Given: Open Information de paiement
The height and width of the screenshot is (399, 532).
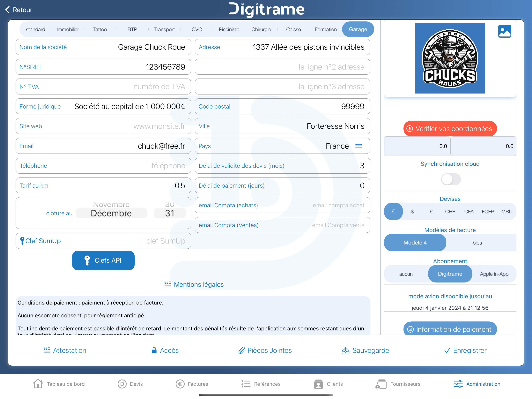Looking at the screenshot, I should tap(450, 328).
